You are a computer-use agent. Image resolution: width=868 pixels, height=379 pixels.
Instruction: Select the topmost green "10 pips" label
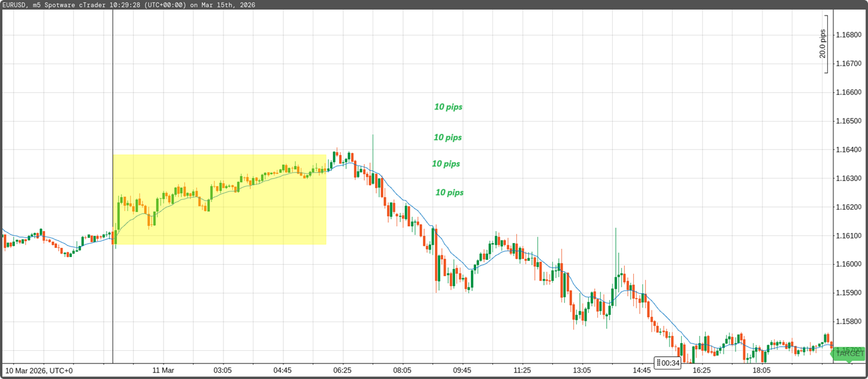[448, 107]
